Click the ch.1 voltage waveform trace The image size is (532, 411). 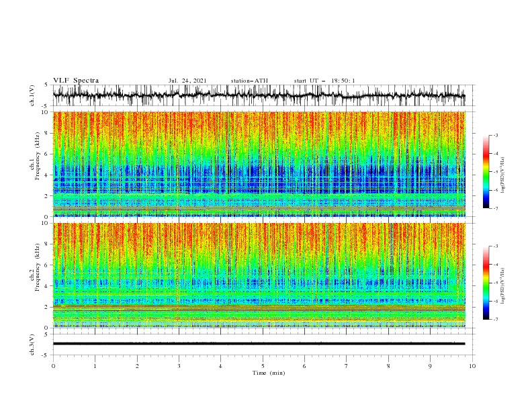click(x=259, y=95)
